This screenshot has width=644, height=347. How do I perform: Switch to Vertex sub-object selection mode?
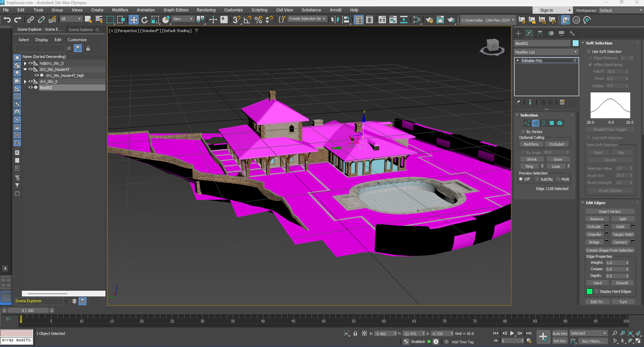pos(527,123)
